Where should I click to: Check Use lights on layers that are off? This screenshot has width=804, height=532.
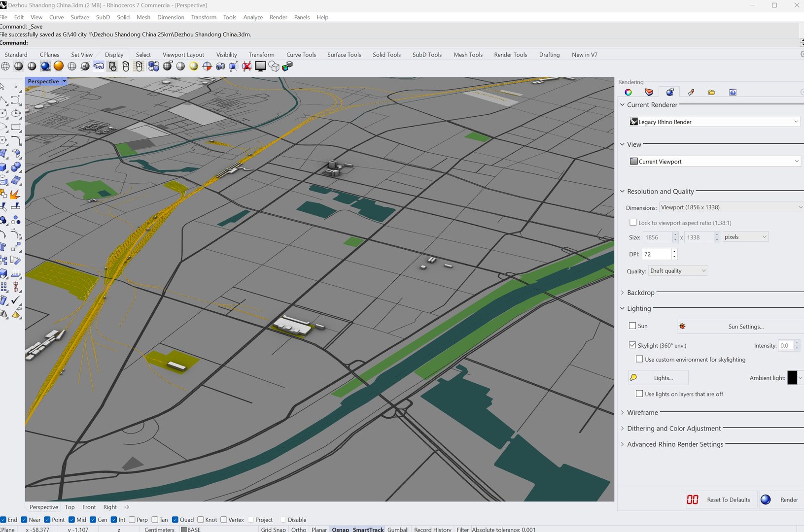(x=639, y=394)
